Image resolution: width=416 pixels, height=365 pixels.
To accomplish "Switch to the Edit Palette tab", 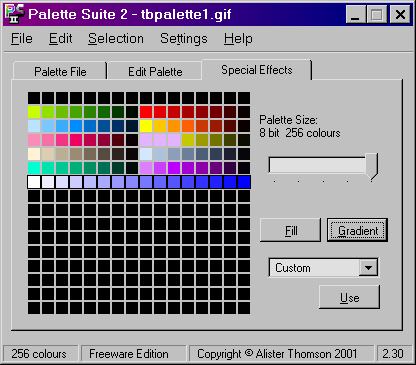I will [155, 72].
